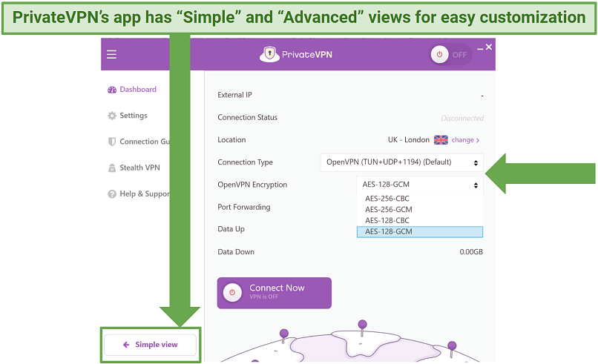The width and height of the screenshot is (598, 364).
Task: Open the hamburger menu icon
Action: (111, 54)
